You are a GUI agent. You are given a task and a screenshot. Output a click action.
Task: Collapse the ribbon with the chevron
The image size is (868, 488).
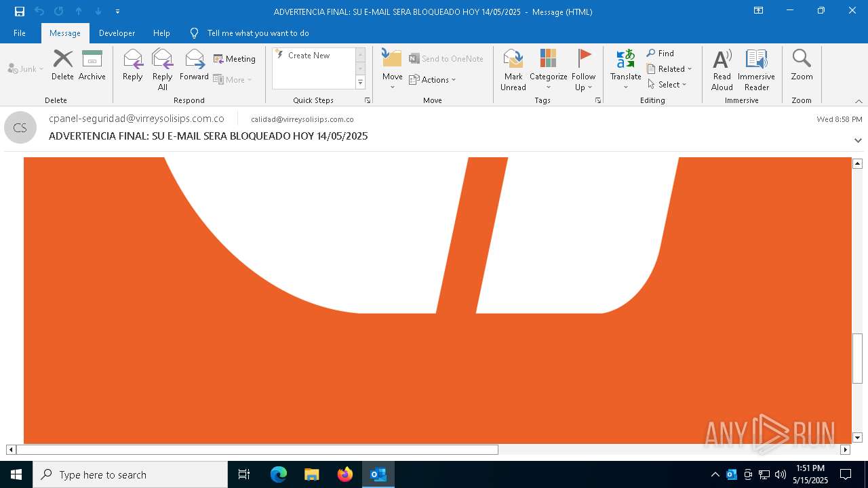tap(859, 101)
